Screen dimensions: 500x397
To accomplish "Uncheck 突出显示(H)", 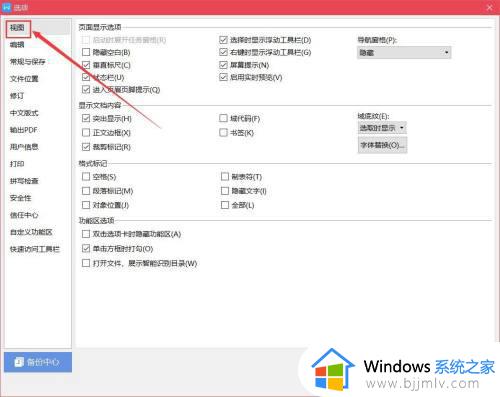I will click(x=86, y=118).
